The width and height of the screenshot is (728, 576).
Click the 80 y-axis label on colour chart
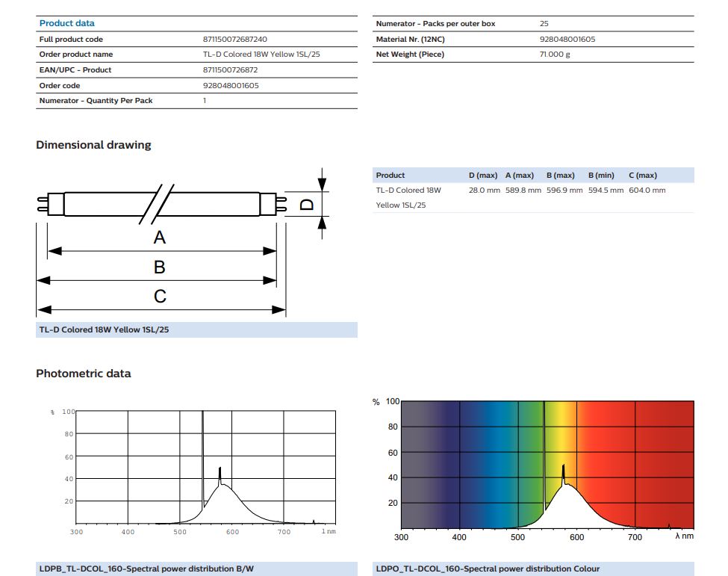coord(393,427)
